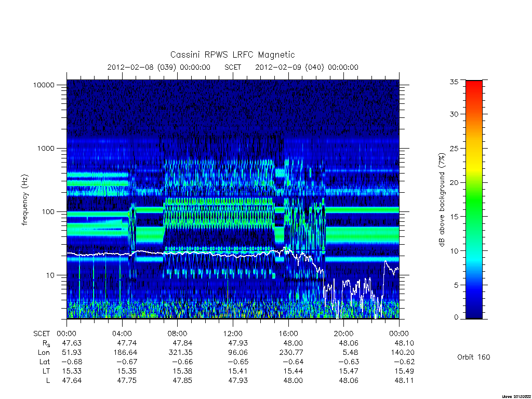Click the LT value 15.49
The width and height of the screenshot is (532, 399).
coord(404,371)
